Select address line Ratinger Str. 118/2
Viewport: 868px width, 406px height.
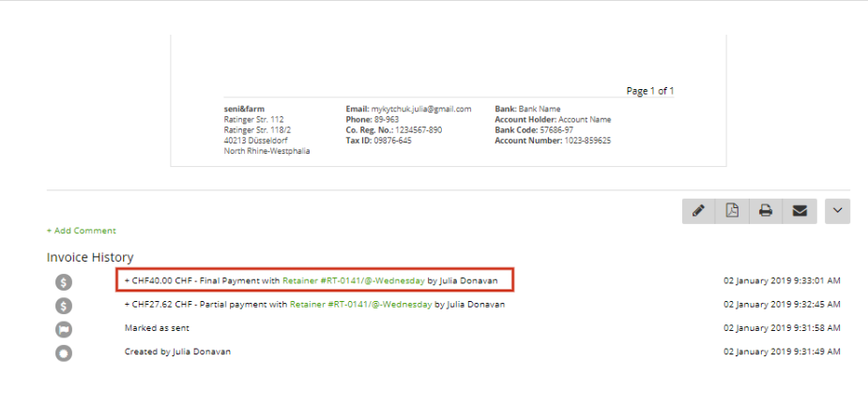click(257, 130)
